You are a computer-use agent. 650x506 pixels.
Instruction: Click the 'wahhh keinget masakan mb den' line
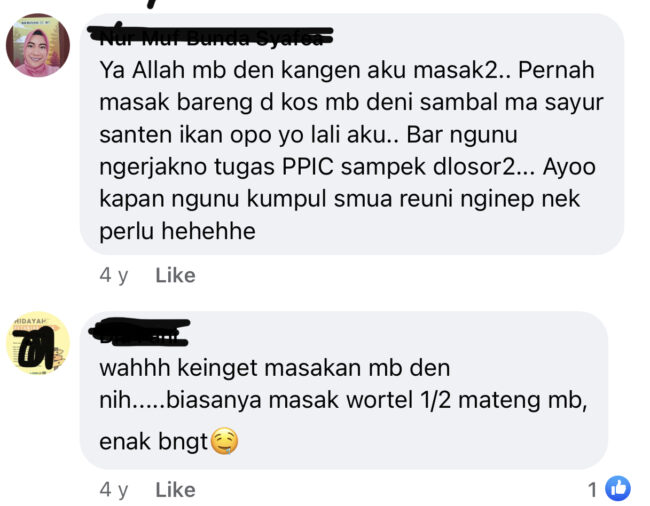tap(274, 368)
